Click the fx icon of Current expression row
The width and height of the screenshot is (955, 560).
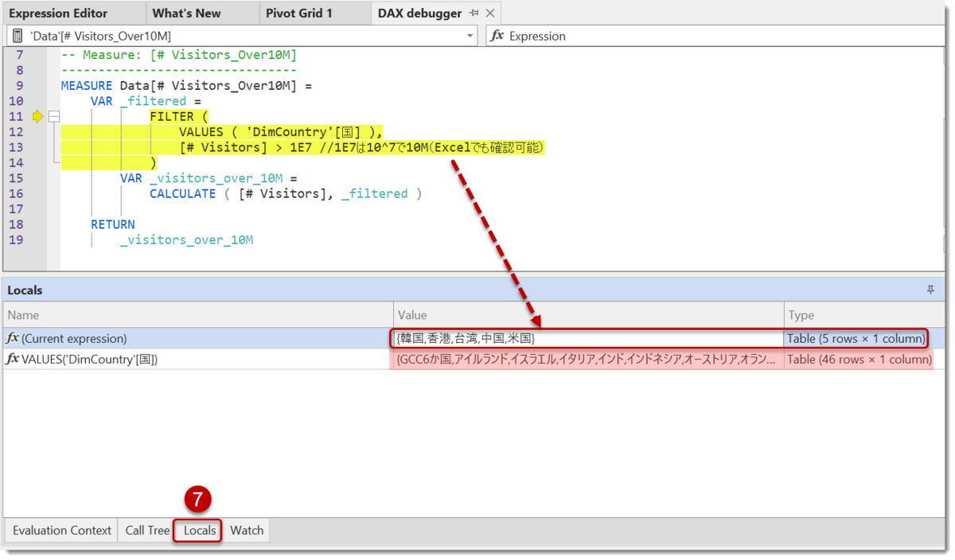(x=13, y=339)
